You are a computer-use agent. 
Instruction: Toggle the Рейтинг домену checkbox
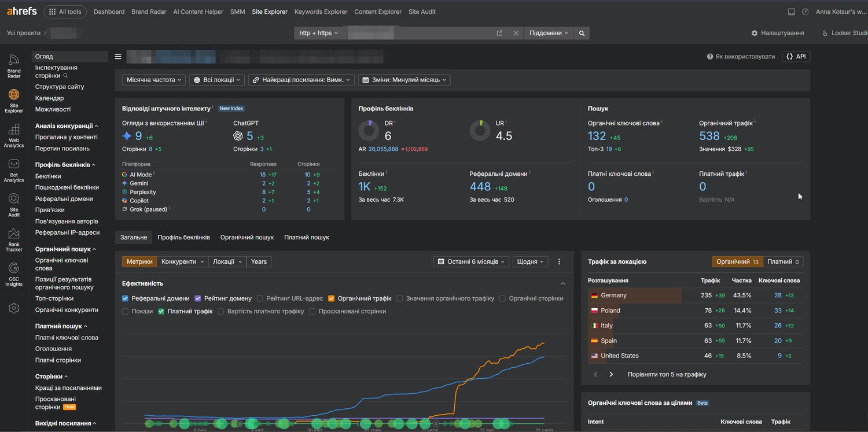[198, 298]
